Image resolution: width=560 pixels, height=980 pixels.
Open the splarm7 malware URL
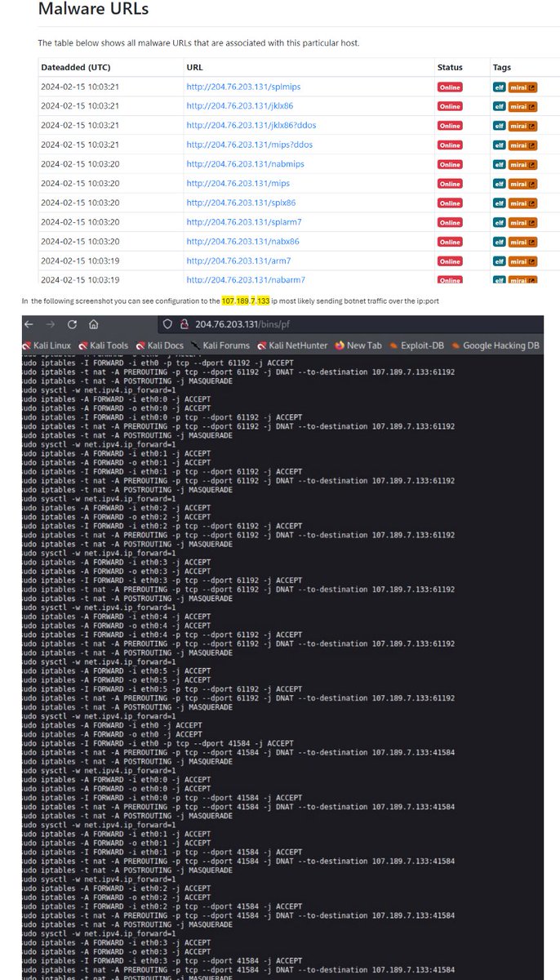[245, 222]
